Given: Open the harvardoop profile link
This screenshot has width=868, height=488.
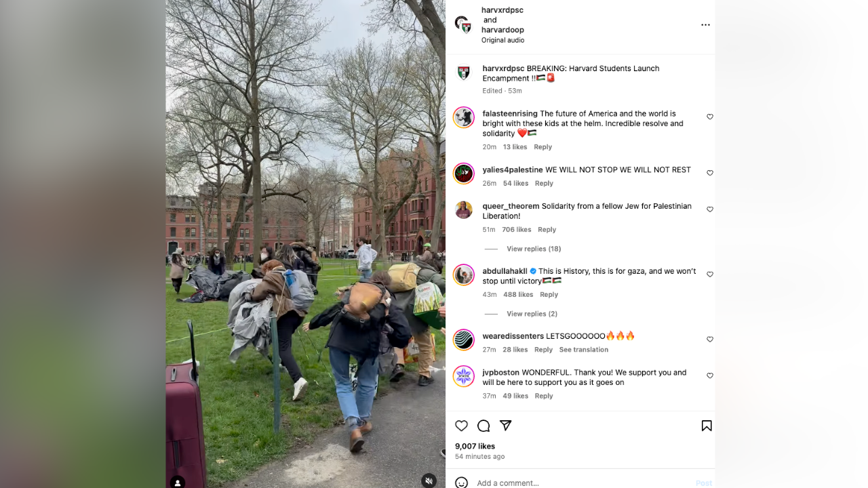Looking at the screenshot, I should 502,30.
